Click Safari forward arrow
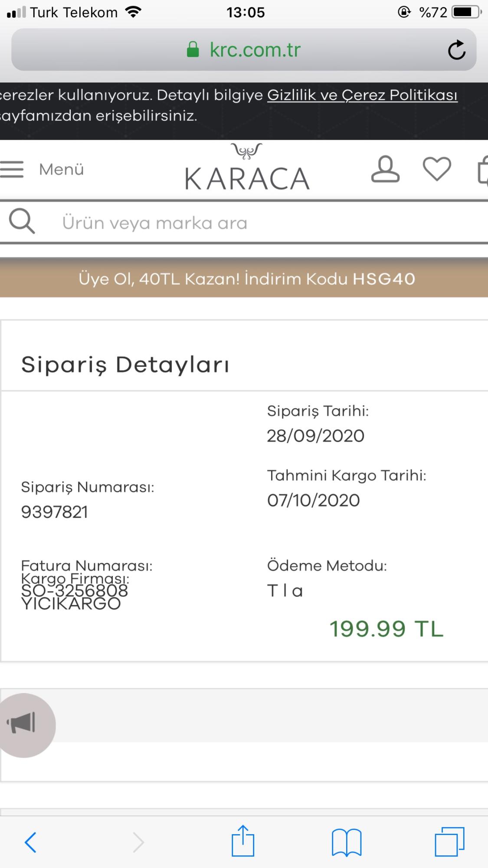The image size is (488, 868). [138, 842]
